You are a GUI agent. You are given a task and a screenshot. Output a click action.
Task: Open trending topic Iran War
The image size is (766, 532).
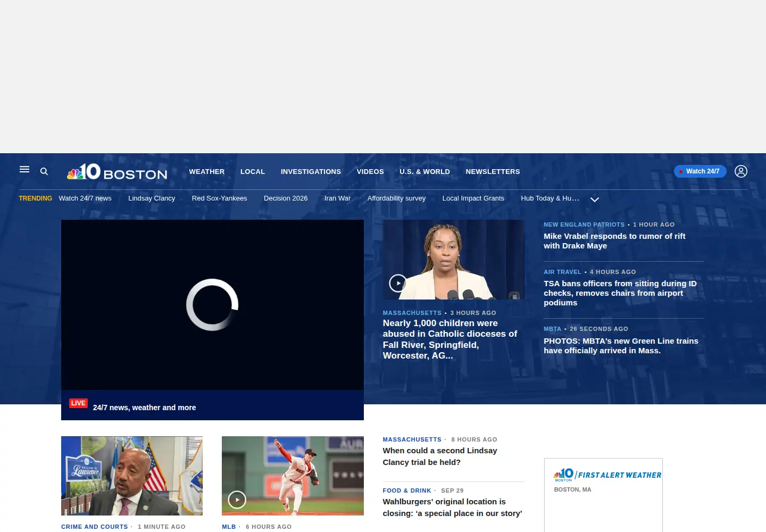pos(337,198)
